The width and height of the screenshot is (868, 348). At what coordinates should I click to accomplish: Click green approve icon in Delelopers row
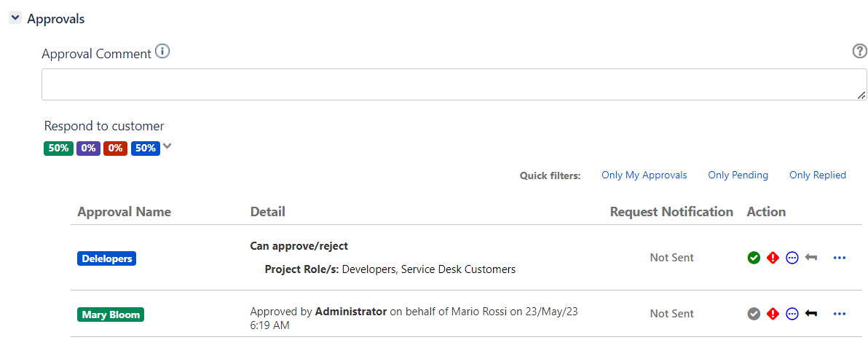[754, 258]
